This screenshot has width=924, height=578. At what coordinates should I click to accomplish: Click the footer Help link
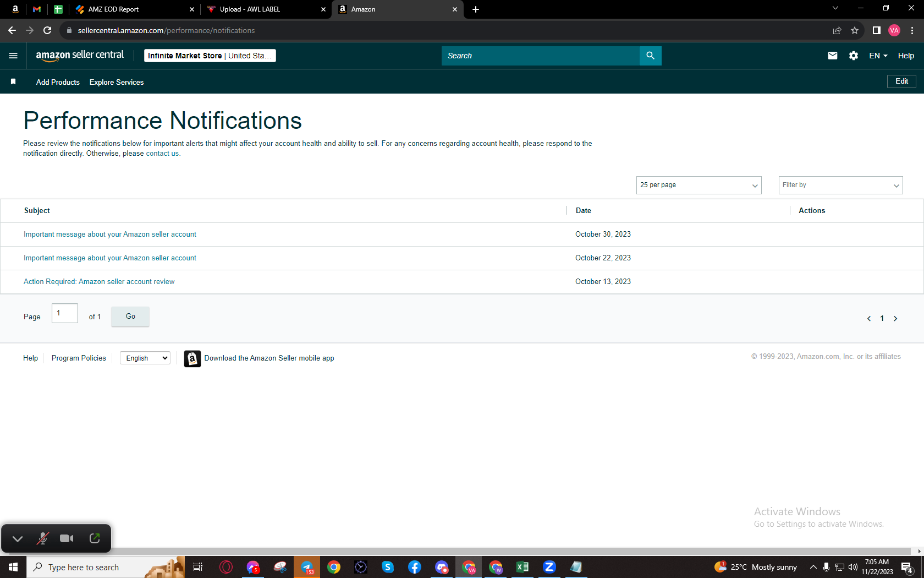point(30,358)
